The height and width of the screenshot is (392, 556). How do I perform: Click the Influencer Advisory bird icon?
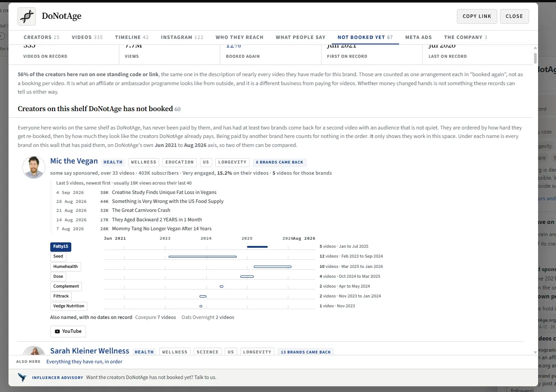coord(22,377)
